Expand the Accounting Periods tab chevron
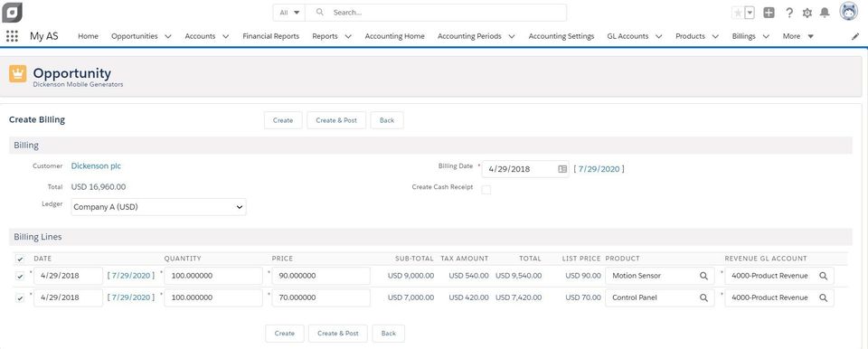The image size is (868, 349). tap(512, 36)
